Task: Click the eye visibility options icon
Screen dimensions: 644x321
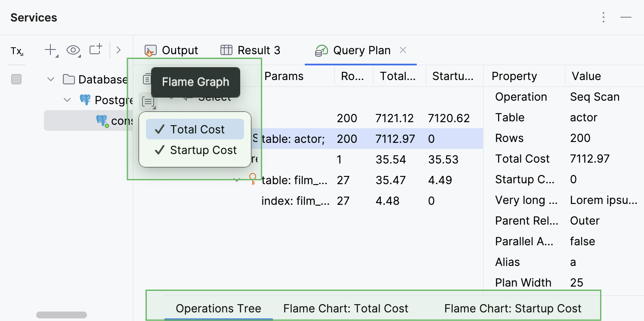Action: 73,50
